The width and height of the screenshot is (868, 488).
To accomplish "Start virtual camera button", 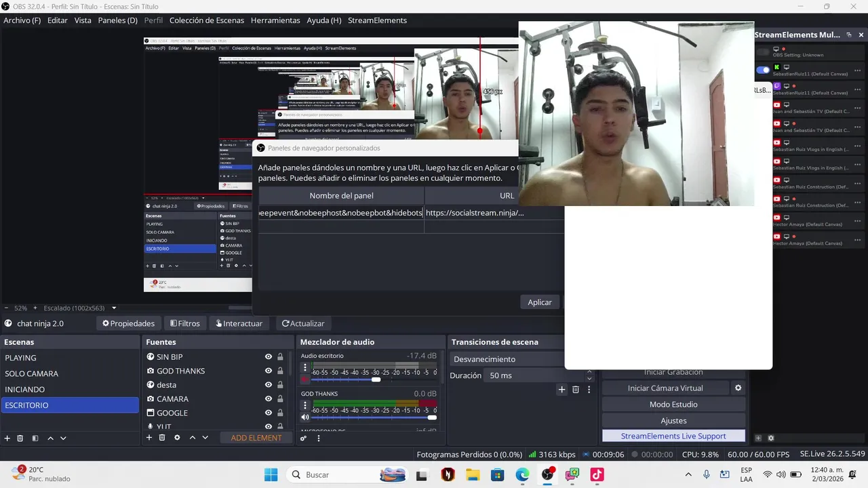I will (x=665, y=388).
